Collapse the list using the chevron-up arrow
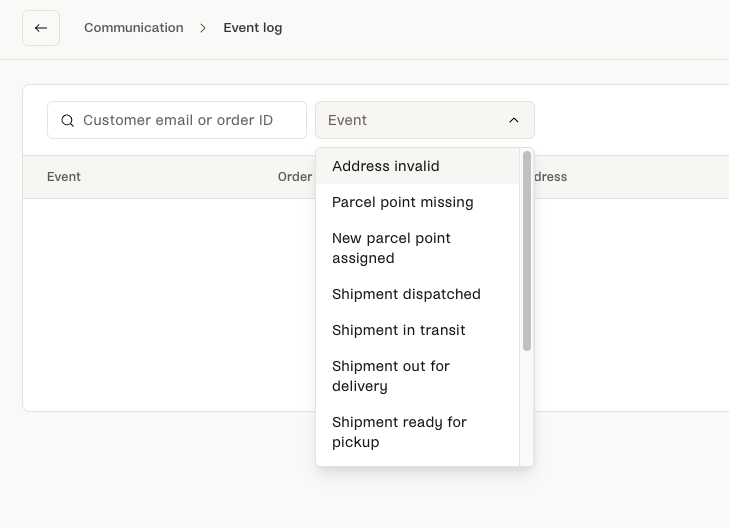Screen dimensions: 729x528 pyautogui.click(x=514, y=121)
